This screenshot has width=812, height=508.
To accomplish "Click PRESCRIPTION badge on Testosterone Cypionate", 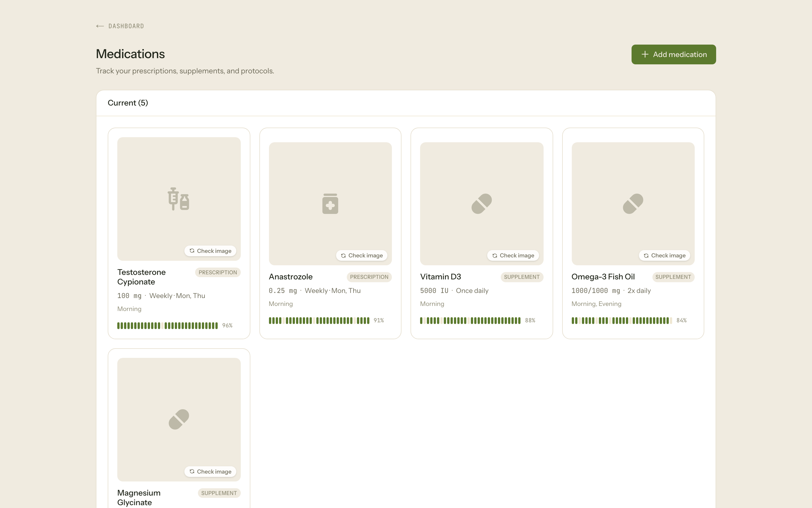I will (218, 272).
